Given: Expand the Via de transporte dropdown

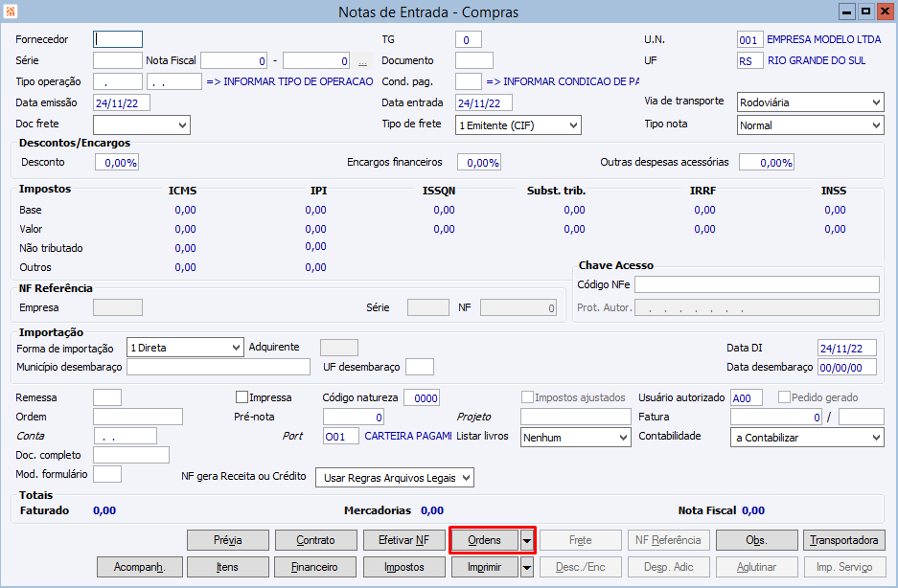Looking at the screenshot, I should tap(876, 102).
